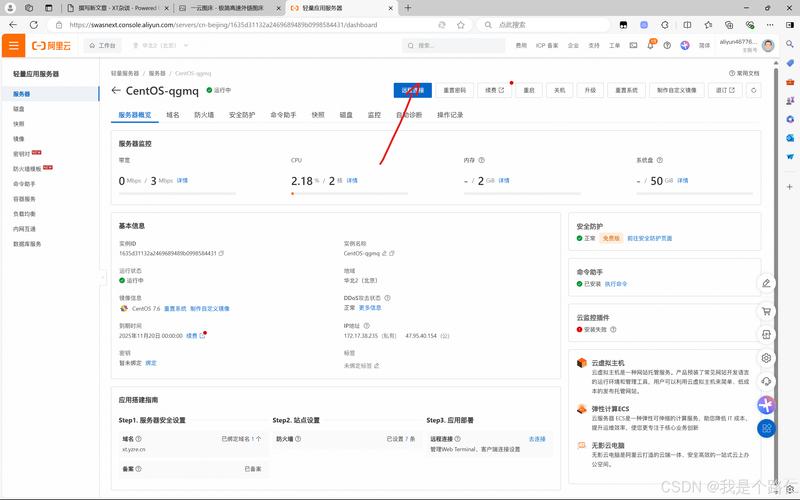Click the Aliyun logo
The width and height of the screenshot is (800, 500).
pyautogui.click(x=51, y=46)
